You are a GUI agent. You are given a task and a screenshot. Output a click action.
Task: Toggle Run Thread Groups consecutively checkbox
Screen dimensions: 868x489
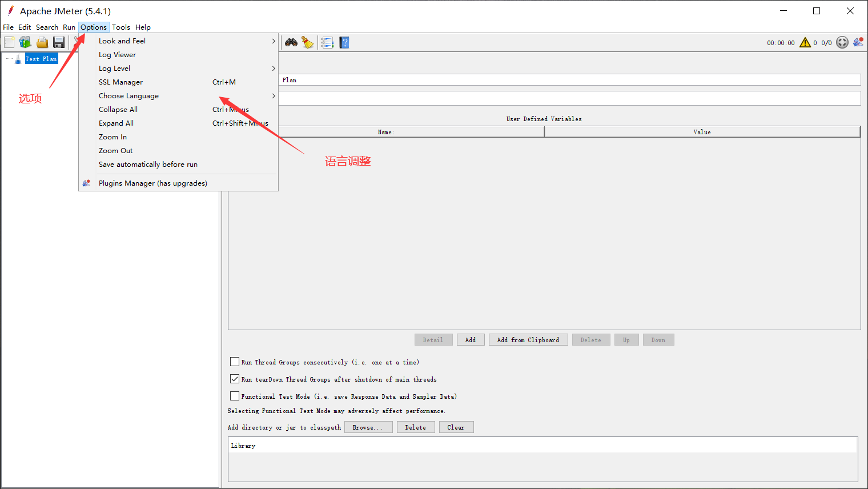(235, 362)
